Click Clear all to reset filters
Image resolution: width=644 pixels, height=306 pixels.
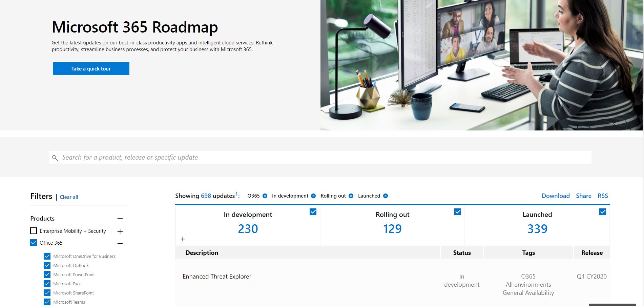tap(68, 197)
